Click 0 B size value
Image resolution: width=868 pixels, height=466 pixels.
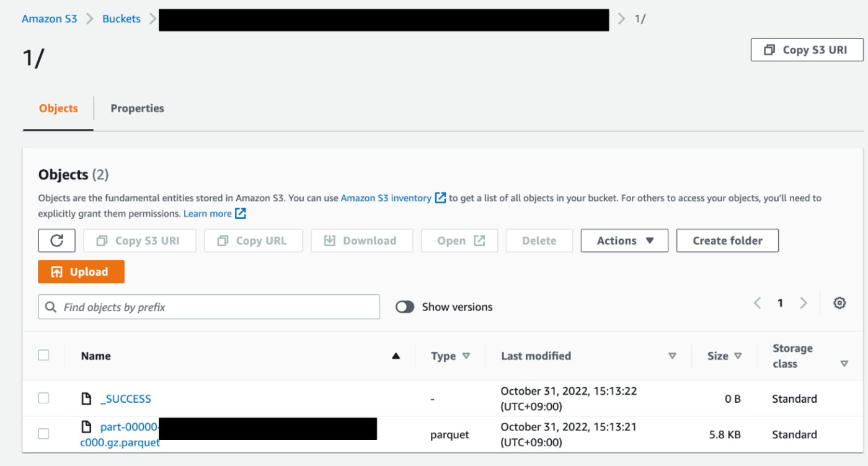click(x=733, y=398)
